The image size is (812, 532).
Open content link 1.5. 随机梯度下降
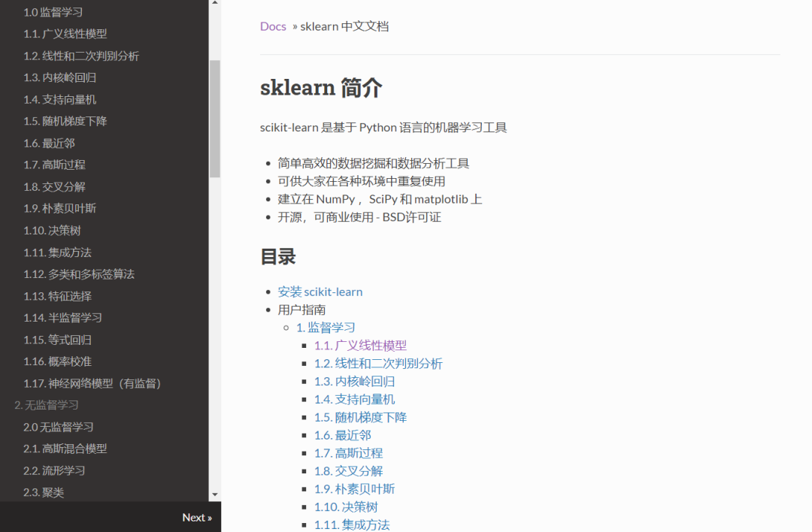tap(360, 418)
